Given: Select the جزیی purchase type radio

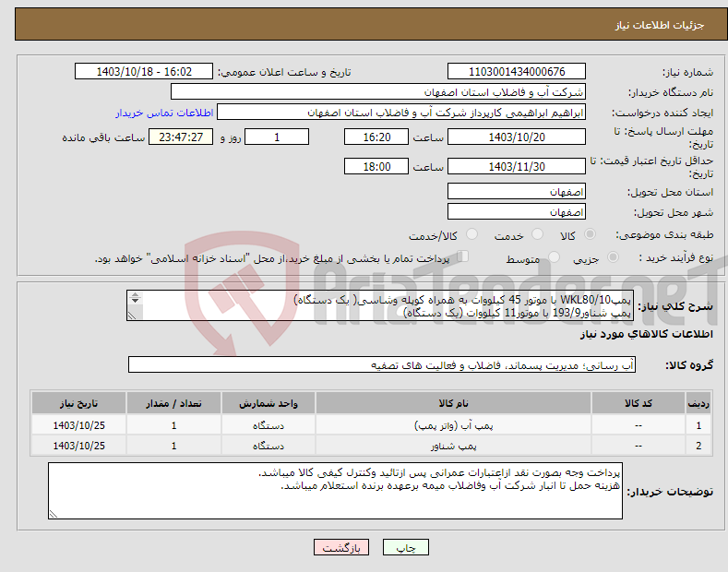Looking at the screenshot, I should coord(613,256).
